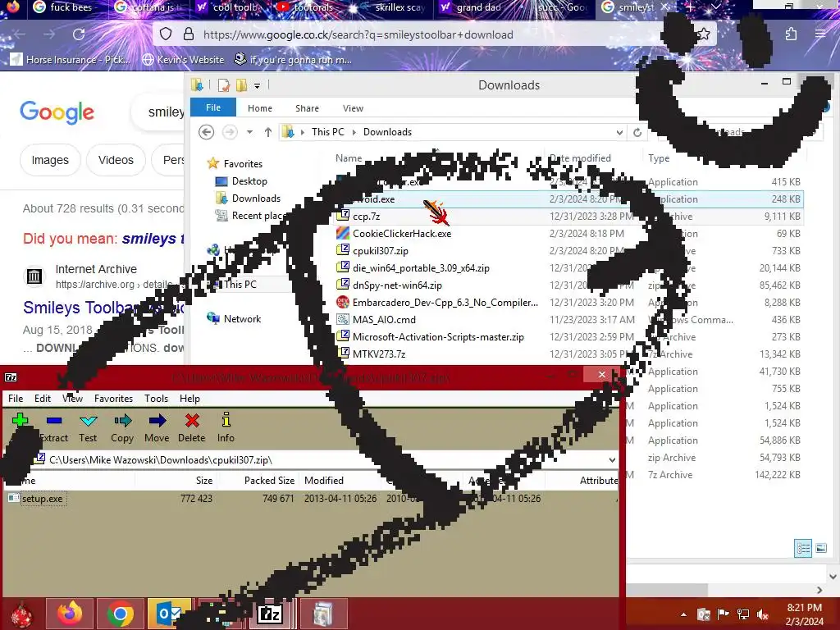Click the red Delete icon in 7-Zip
The width and height of the screenshot is (840, 630).
click(x=192, y=421)
